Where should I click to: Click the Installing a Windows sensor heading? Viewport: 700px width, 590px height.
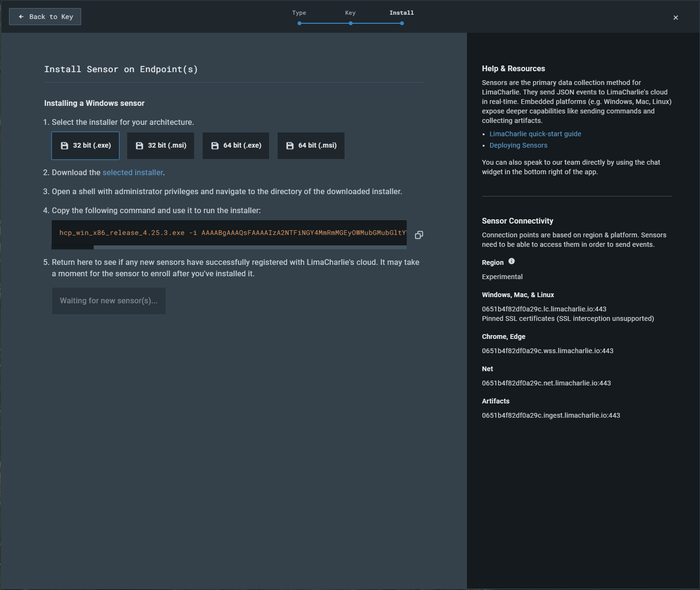94,103
